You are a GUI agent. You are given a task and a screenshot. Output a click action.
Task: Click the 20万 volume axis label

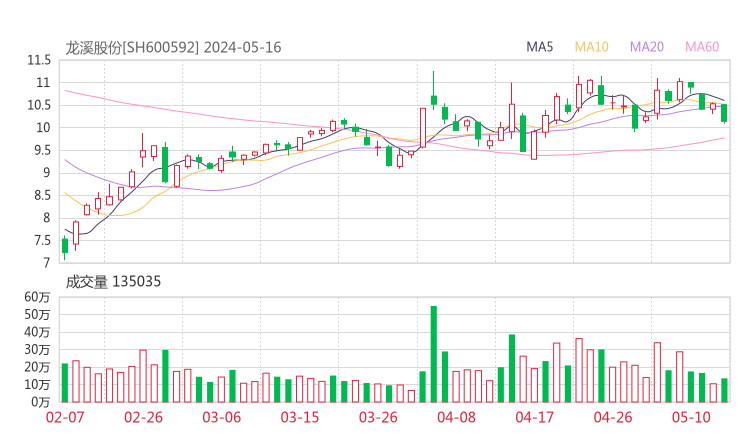(37, 367)
